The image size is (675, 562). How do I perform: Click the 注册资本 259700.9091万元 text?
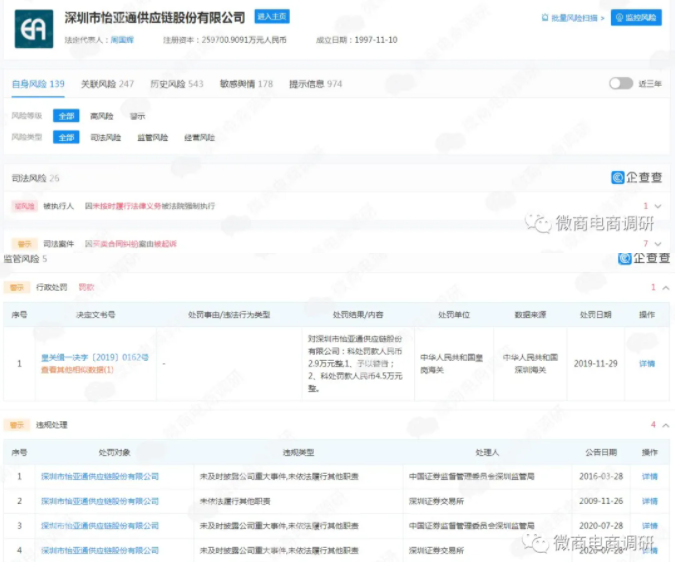coord(224,40)
